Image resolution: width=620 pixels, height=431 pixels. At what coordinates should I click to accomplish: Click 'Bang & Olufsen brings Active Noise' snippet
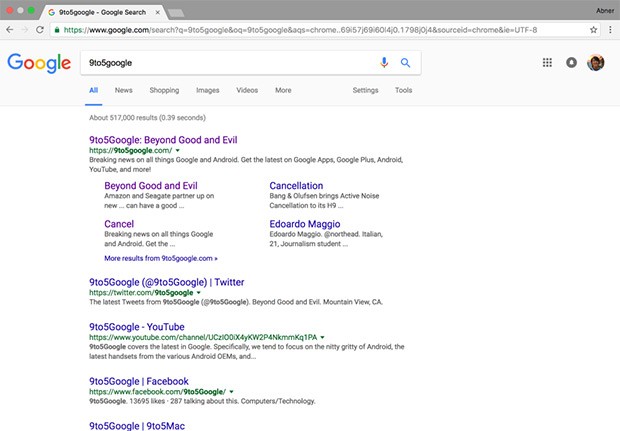coord(324,201)
